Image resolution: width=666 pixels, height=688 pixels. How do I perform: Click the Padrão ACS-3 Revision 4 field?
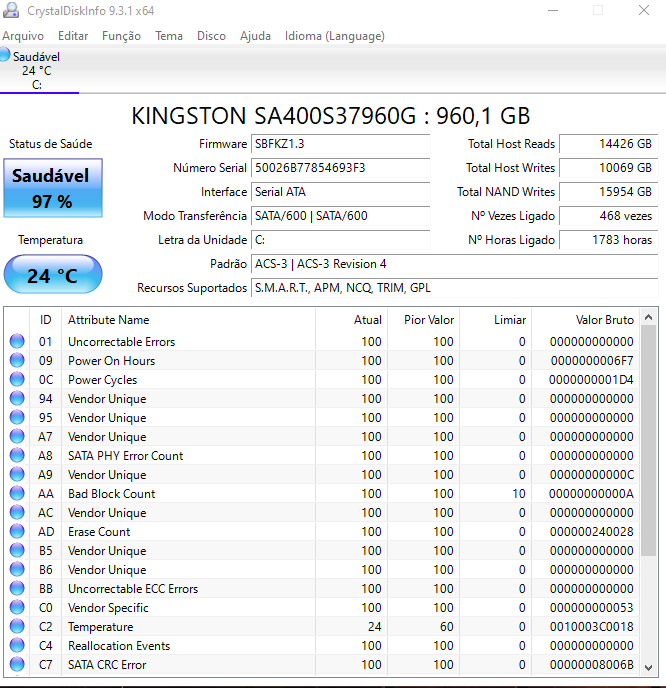(455, 264)
